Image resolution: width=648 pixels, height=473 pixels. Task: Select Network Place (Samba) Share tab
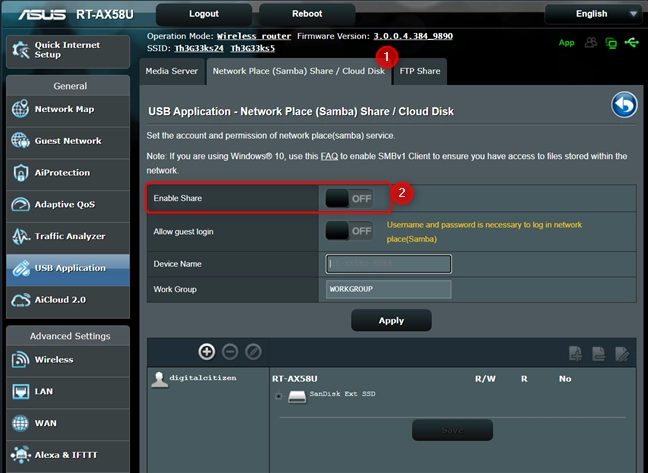pyautogui.click(x=298, y=71)
